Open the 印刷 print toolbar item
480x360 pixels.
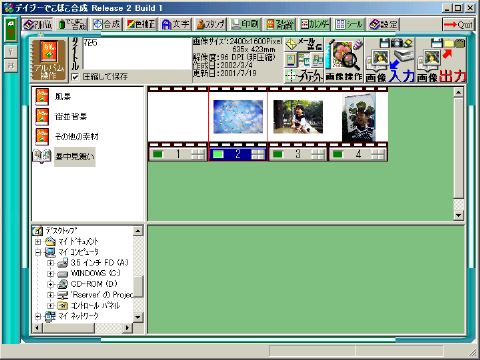click(245, 24)
